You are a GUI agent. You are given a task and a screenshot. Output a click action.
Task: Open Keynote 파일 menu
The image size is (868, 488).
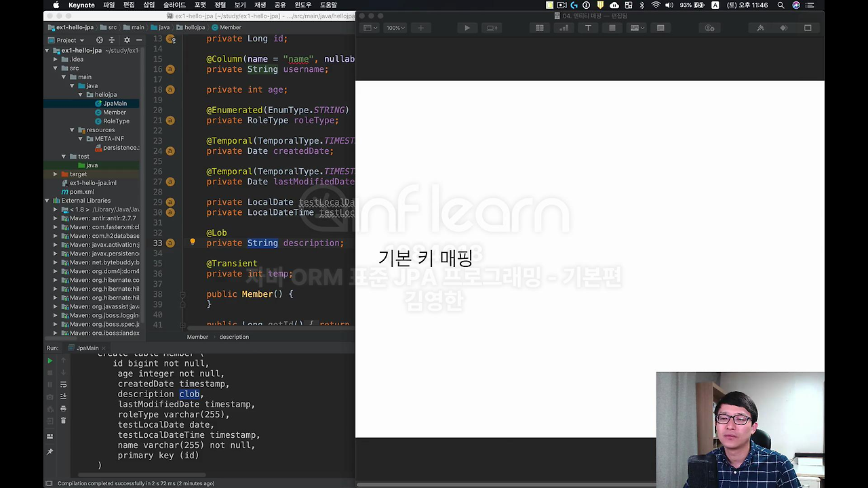coord(108,5)
